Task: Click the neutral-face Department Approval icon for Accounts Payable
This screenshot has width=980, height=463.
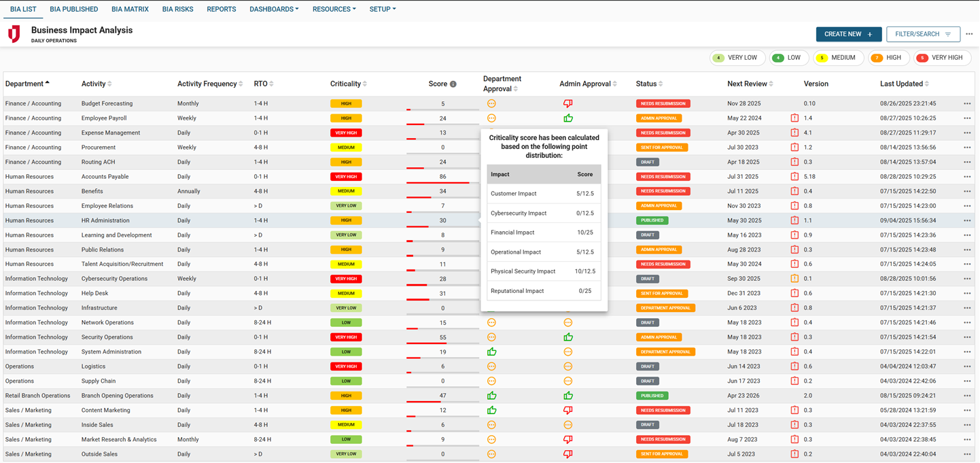Action: point(491,176)
